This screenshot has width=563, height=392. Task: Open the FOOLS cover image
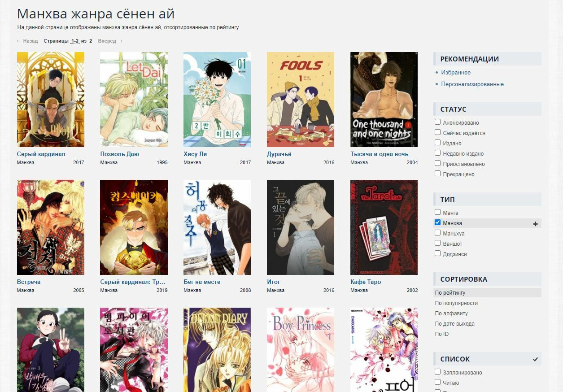click(x=300, y=100)
